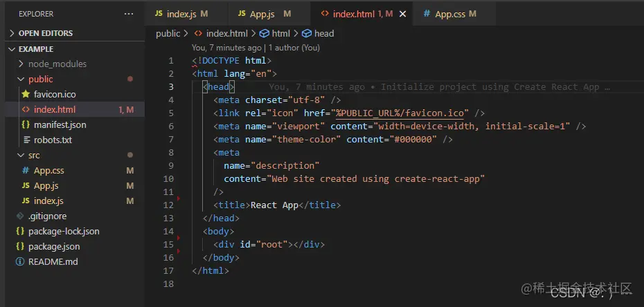Open index.js from the explorer tree
The width and height of the screenshot is (644, 307).
pyautogui.click(x=48, y=201)
